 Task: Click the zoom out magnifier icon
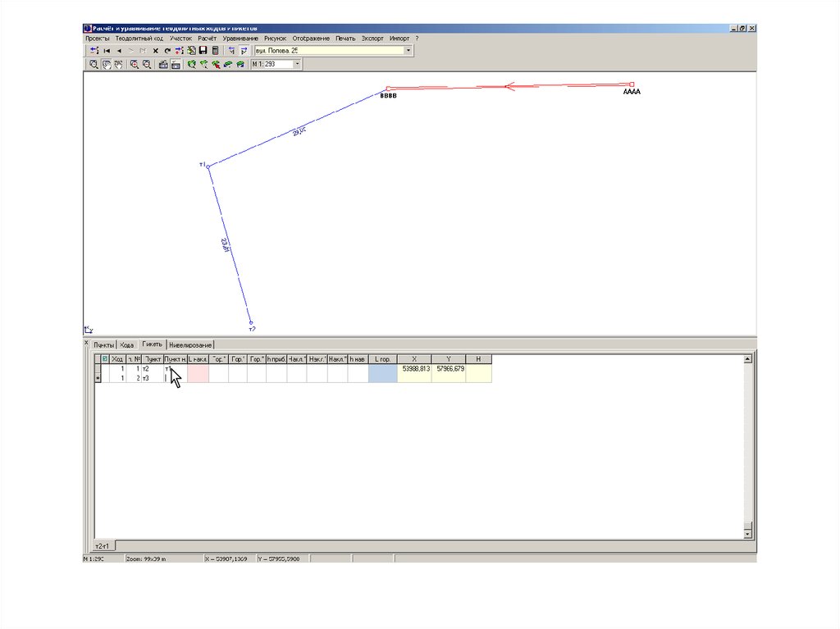pyautogui.click(x=147, y=64)
